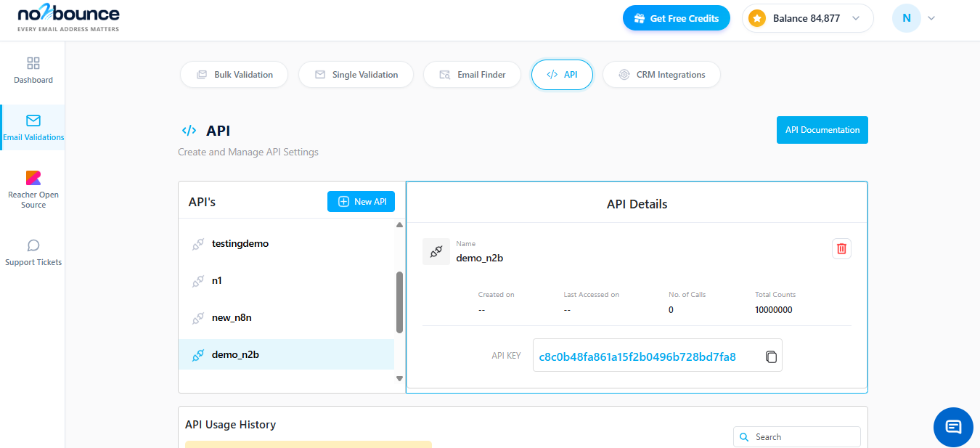This screenshot has height=448, width=980.
Task: Open the chat support bubble
Action: tap(953, 427)
